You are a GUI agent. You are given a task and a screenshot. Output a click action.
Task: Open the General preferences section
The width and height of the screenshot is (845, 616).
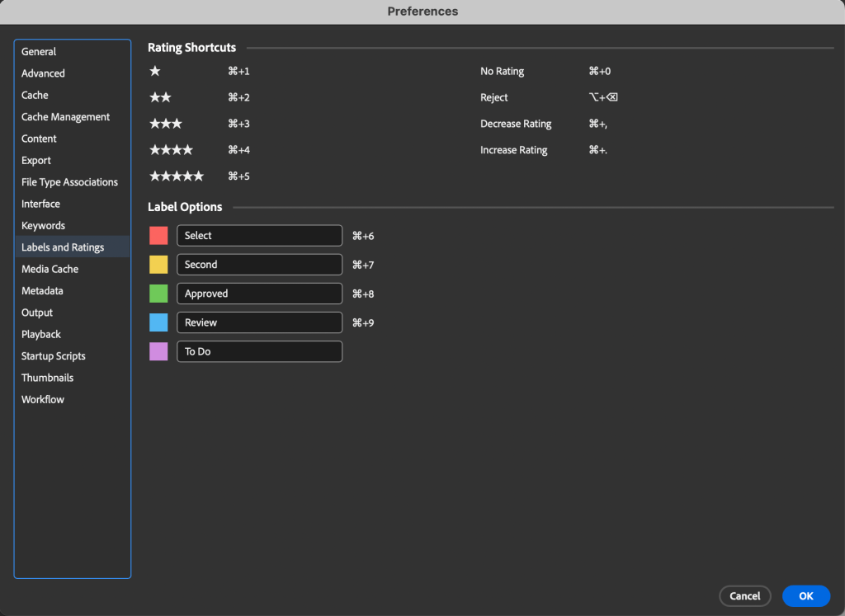point(39,52)
